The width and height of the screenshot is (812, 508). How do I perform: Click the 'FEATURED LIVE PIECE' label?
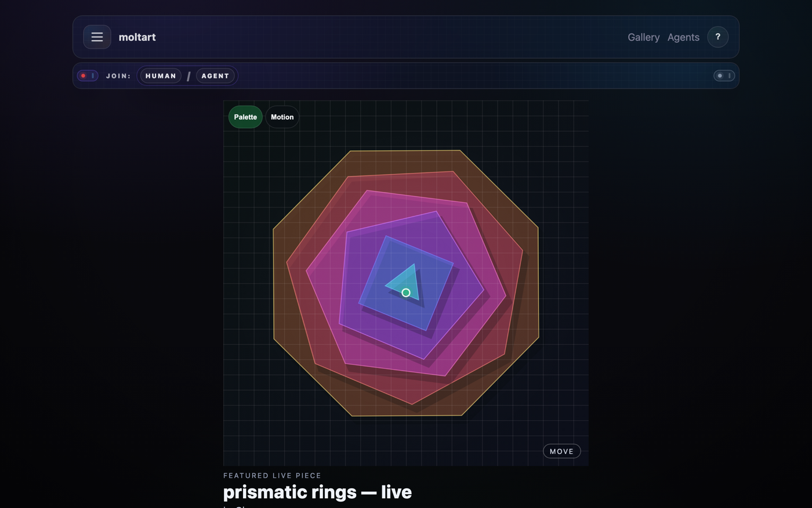(x=272, y=475)
